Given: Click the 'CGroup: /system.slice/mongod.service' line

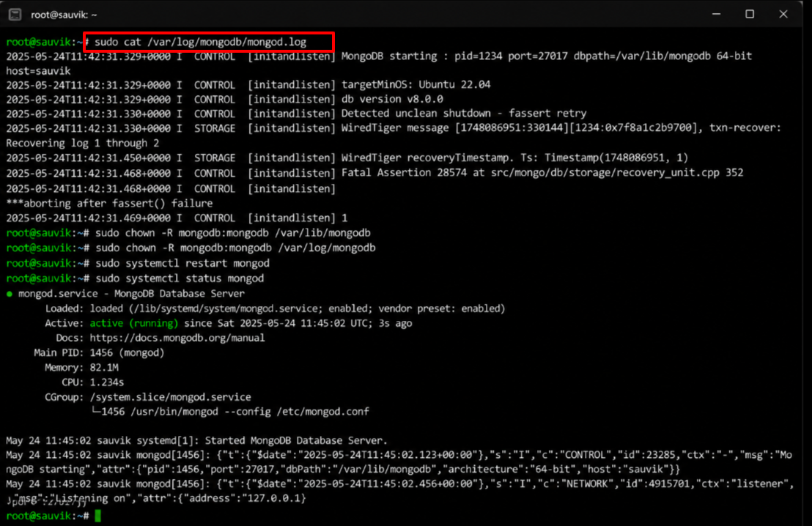Looking at the screenshot, I should [148, 397].
